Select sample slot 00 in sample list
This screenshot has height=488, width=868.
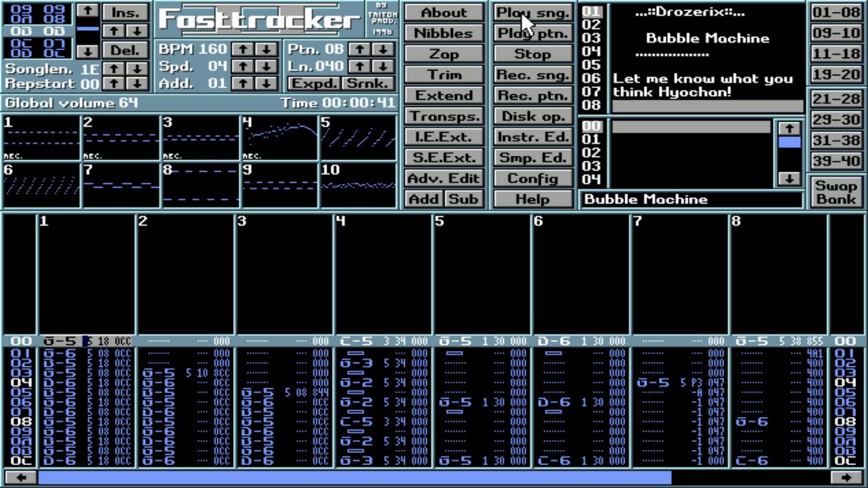[691, 127]
